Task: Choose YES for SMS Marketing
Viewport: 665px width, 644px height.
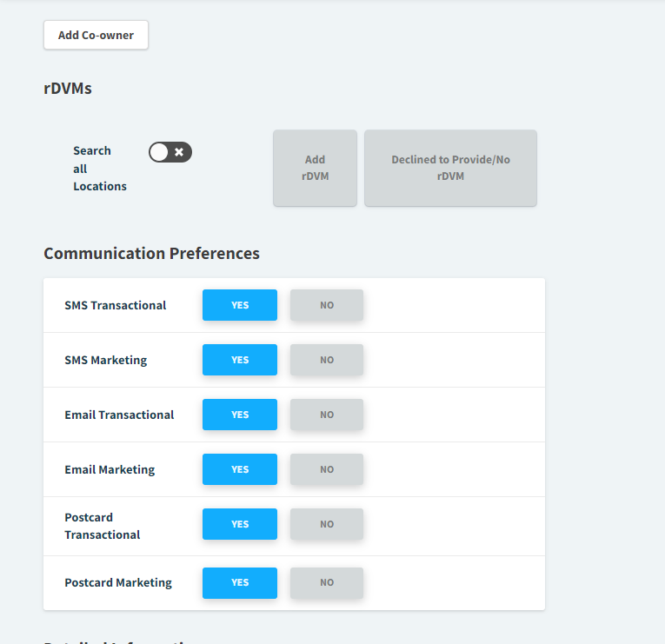Action: [240, 360]
